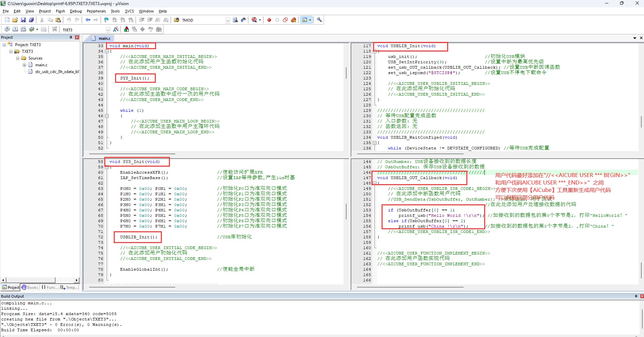Toggle auto-hide pin on Project panel

point(71,37)
